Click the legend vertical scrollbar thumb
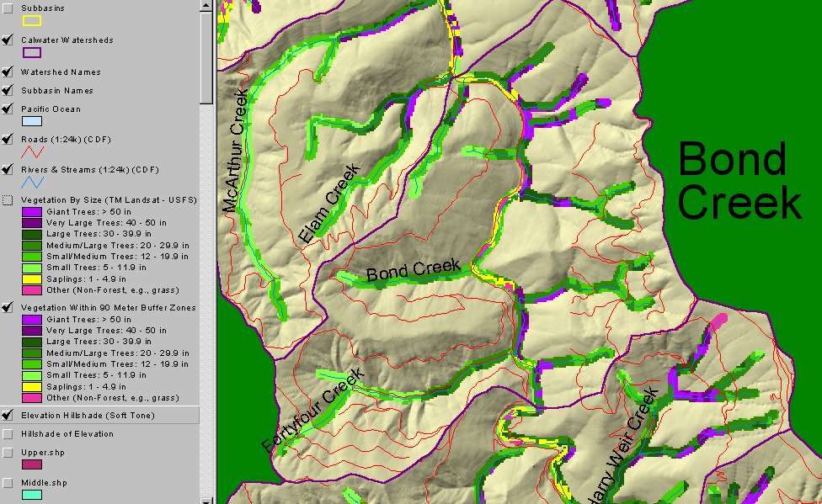The image size is (822, 504). tap(206, 57)
